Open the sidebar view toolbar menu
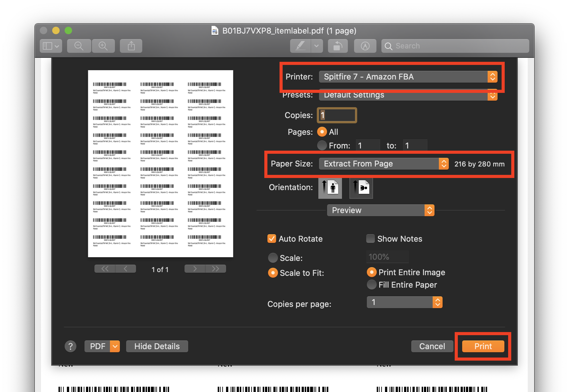The width and height of the screenshot is (569, 392). [51, 46]
